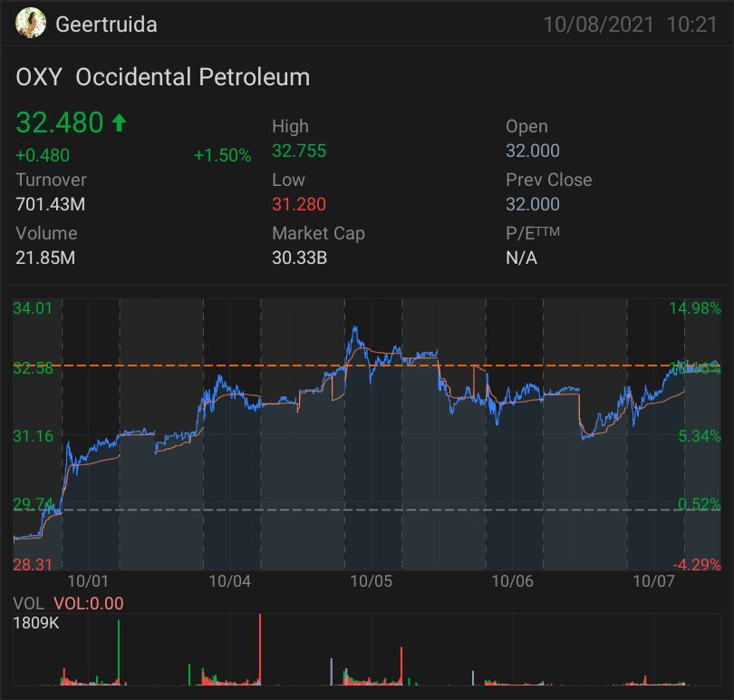Tap the Low value 31.280
Screen dimensions: 734x700
(x=299, y=204)
